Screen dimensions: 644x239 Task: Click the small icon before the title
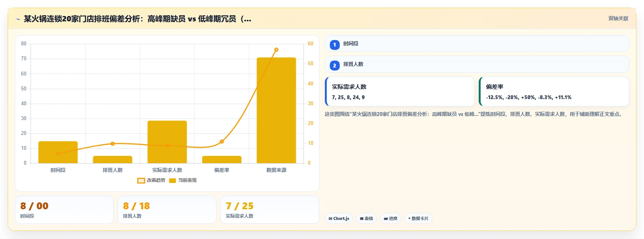click(18, 19)
